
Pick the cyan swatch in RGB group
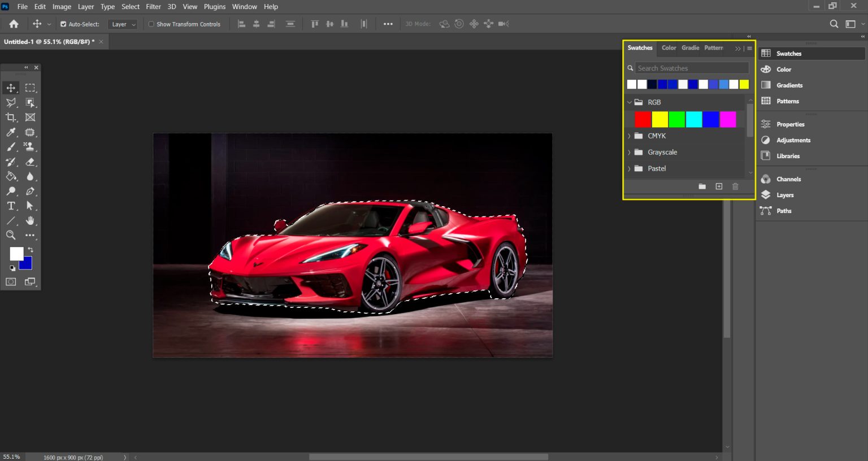click(x=693, y=119)
